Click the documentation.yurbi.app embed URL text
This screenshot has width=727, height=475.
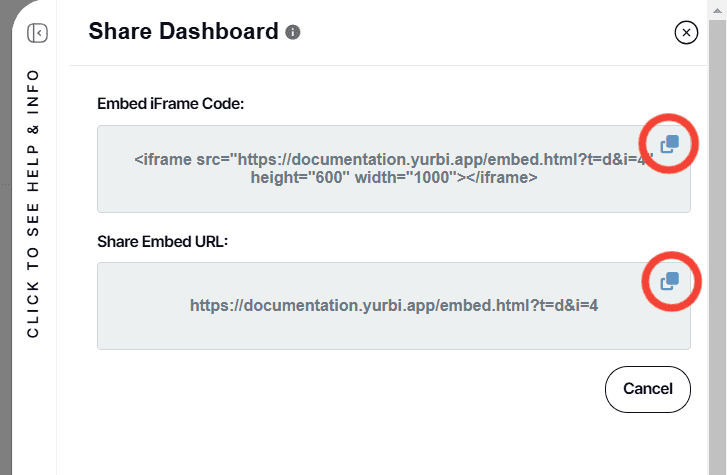[393, 305]
